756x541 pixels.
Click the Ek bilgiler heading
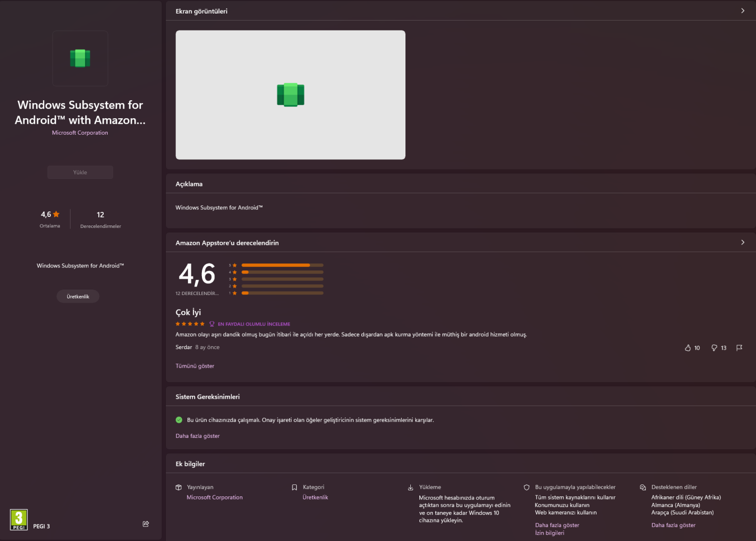click(190, 464)
